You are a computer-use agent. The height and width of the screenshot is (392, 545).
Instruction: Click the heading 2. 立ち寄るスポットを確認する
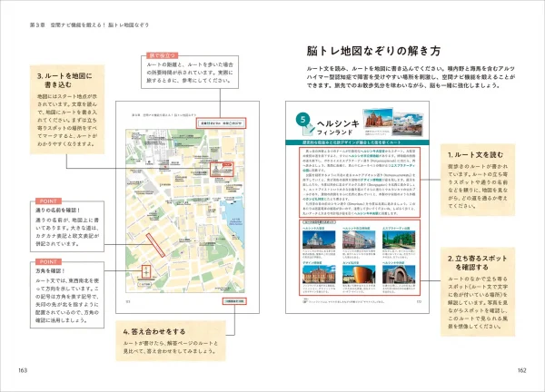pos(477,263)
